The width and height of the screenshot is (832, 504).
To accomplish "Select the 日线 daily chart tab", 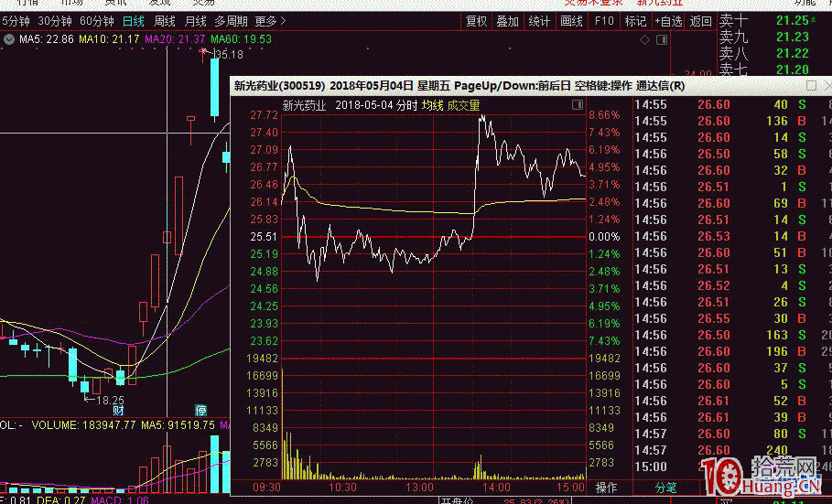I will click(x=134, y=22).
